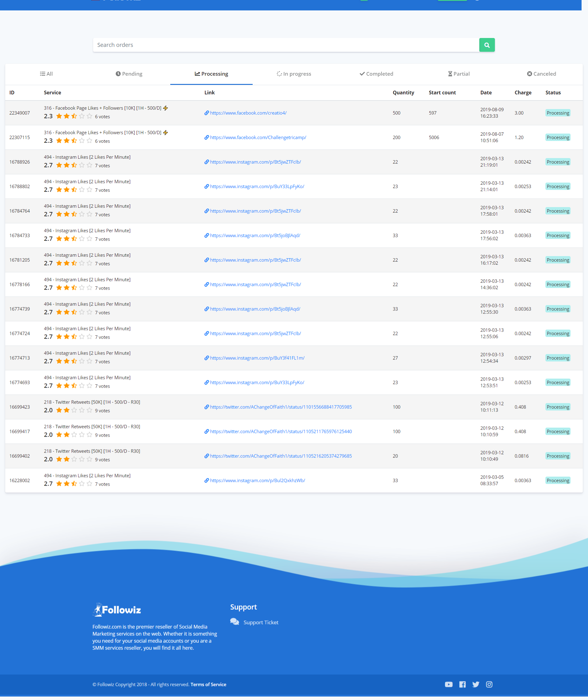588x700 pixels.
Task: Click the Service column header
Action: pyautogui.click(x=52, y=93)
